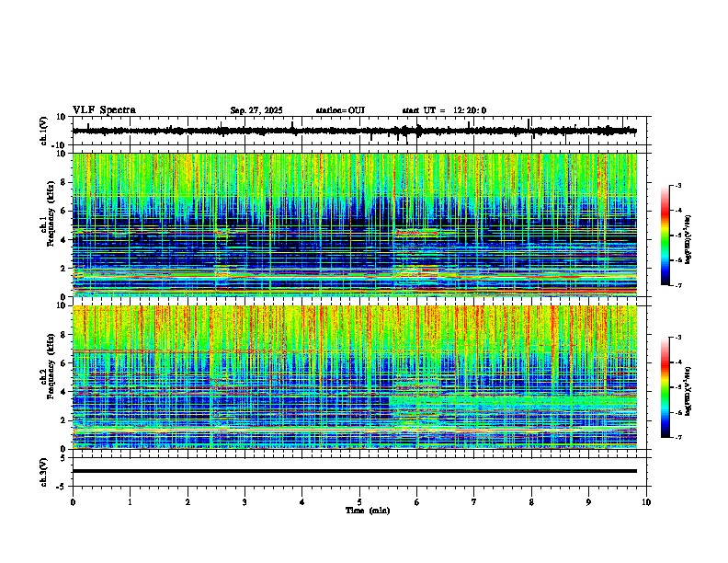Viewport: 728px width, 563px height.
Task: Click the "2" kHz tick on ch.2 spectrogram
Action: pos(64,420)
